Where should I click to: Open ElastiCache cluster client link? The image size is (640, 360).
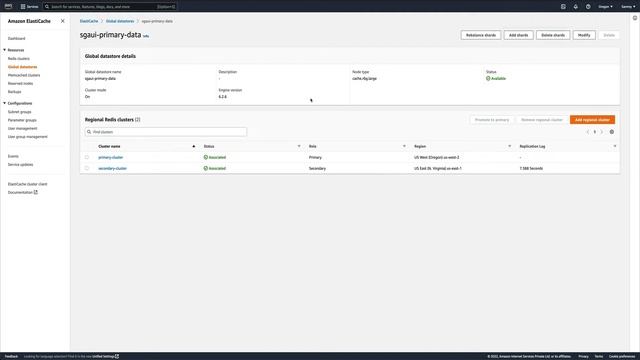click(x=27, y=184)
